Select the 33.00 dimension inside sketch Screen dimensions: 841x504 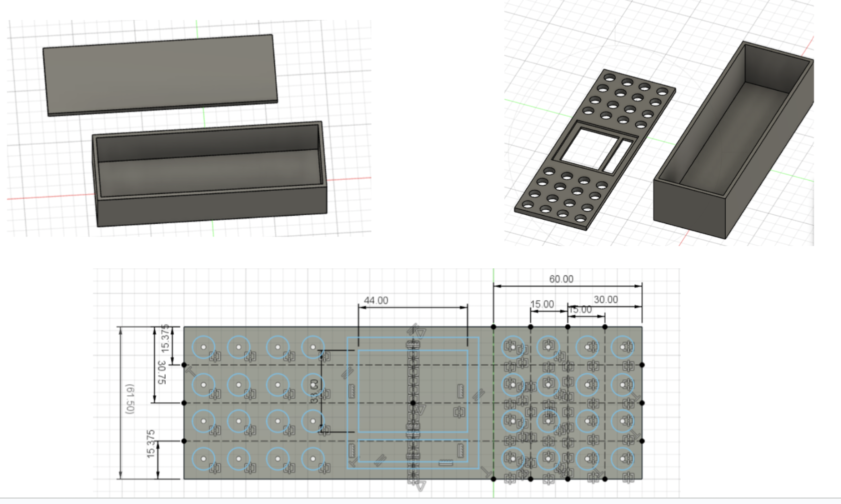pyautogui.click(x=314, y=391)
